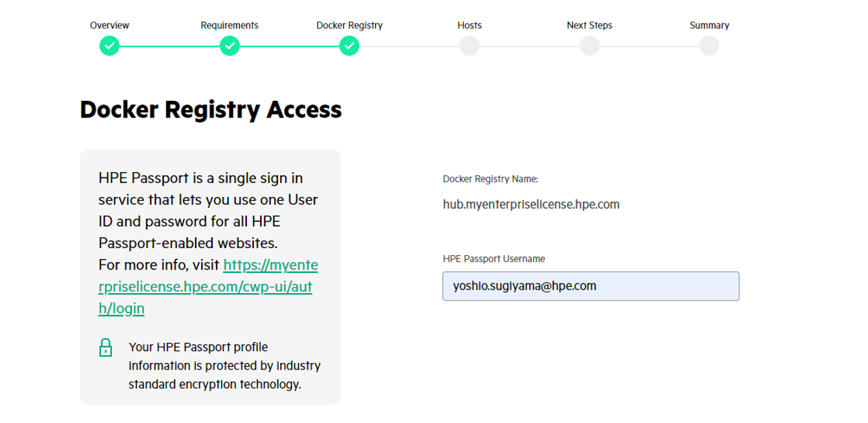Click the Docker Registry step checkmark circle

coord(349,46)
